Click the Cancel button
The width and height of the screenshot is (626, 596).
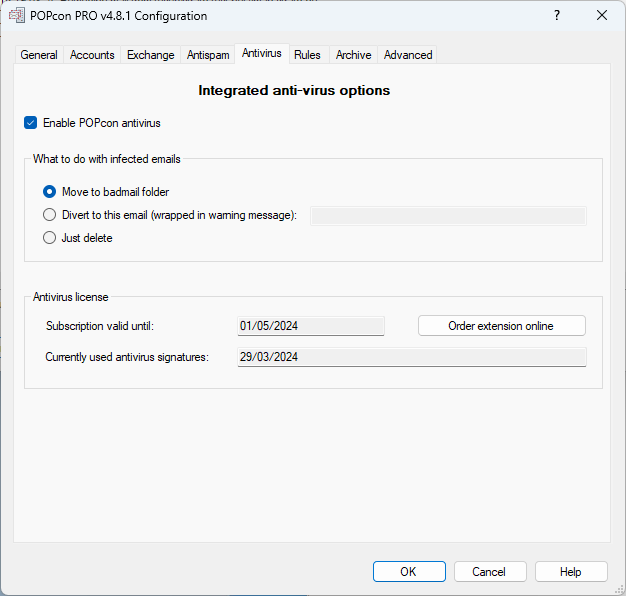point(489,572)
